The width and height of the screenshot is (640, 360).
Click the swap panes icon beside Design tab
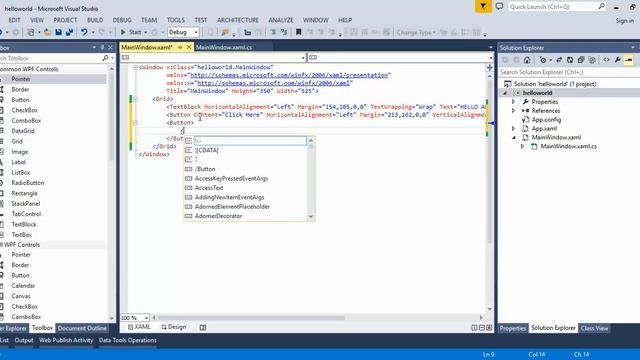[203, 327]
